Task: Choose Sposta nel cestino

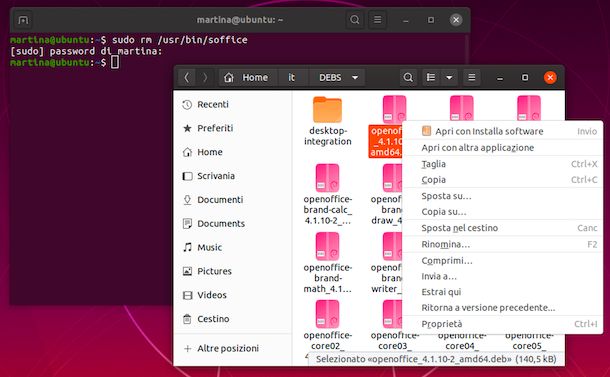Action: 503,228
